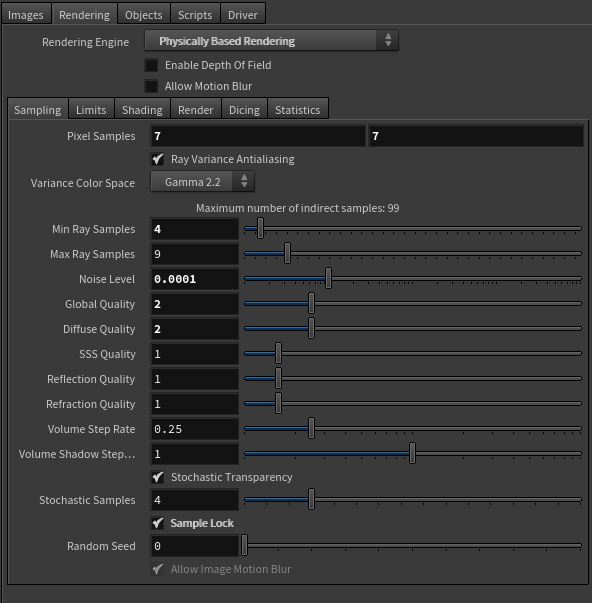Screen dimensions: 592x603
Task: Click the Stochastic Samples slider handle
Action: coord(312,499)
